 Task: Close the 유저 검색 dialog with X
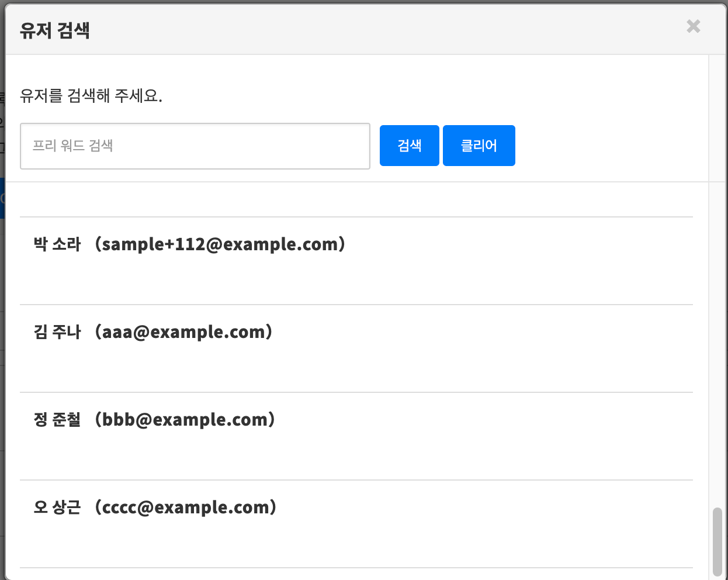click(693, 26)
